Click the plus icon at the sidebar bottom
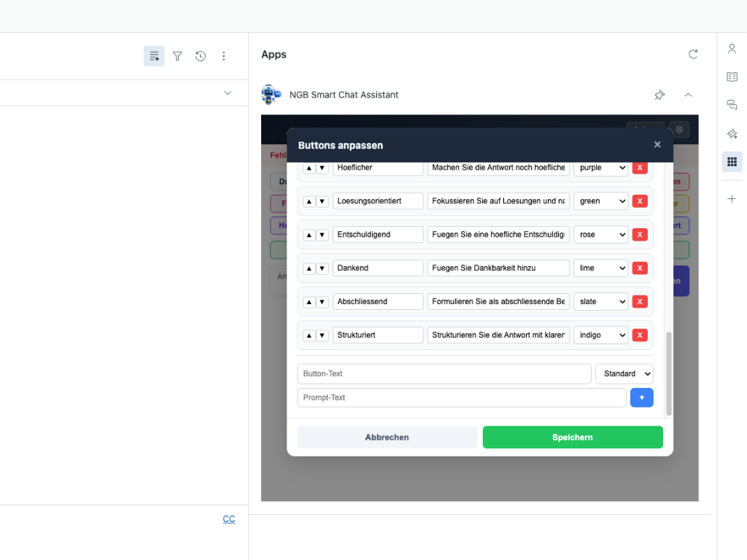This screenshot has width=747, height=560. (x=732, y=198)
